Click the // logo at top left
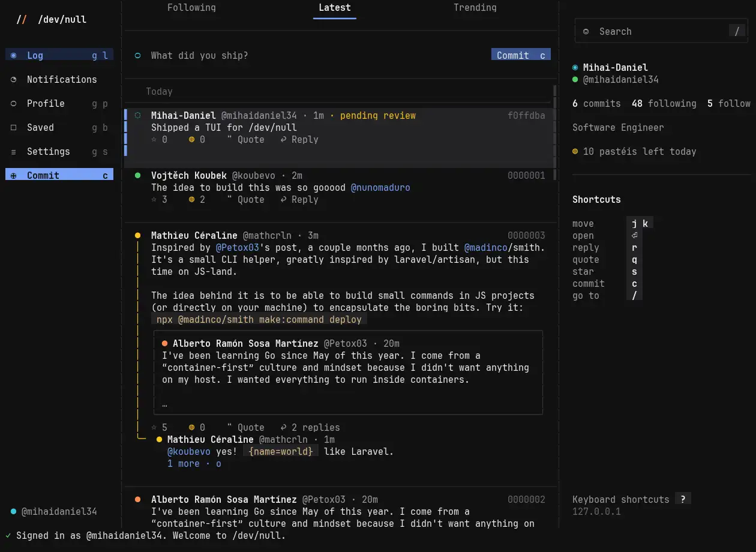Viewport: 756px width, 552px height. [x=22, y=19]
